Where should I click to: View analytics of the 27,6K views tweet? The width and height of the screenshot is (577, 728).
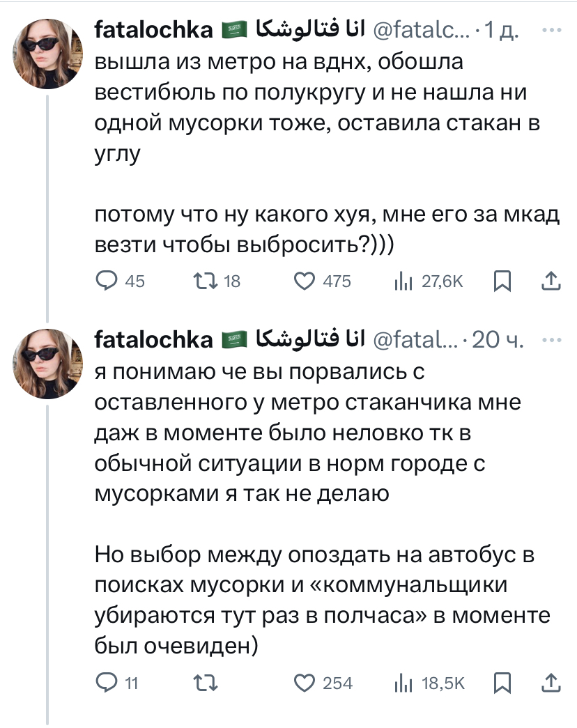pyautogui.click(x=403, y=281)
